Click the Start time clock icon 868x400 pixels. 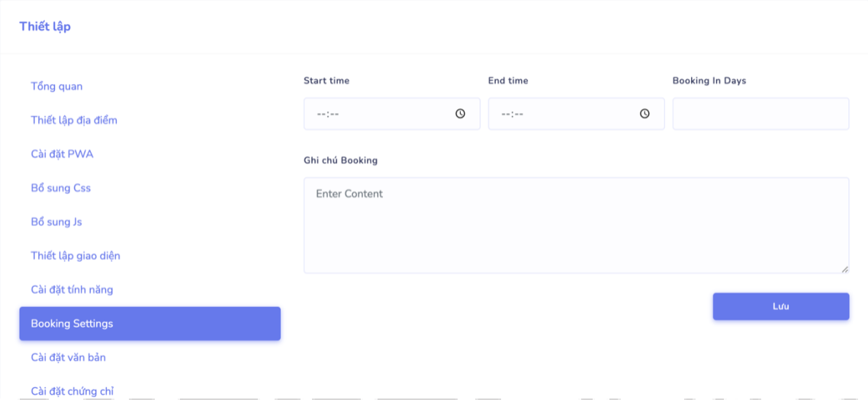pos(460,114)
